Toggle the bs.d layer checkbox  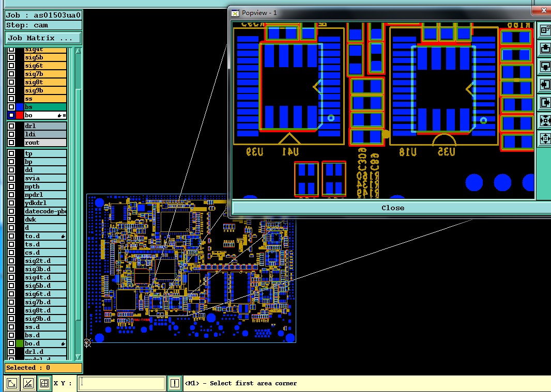[x=11, y=335]
